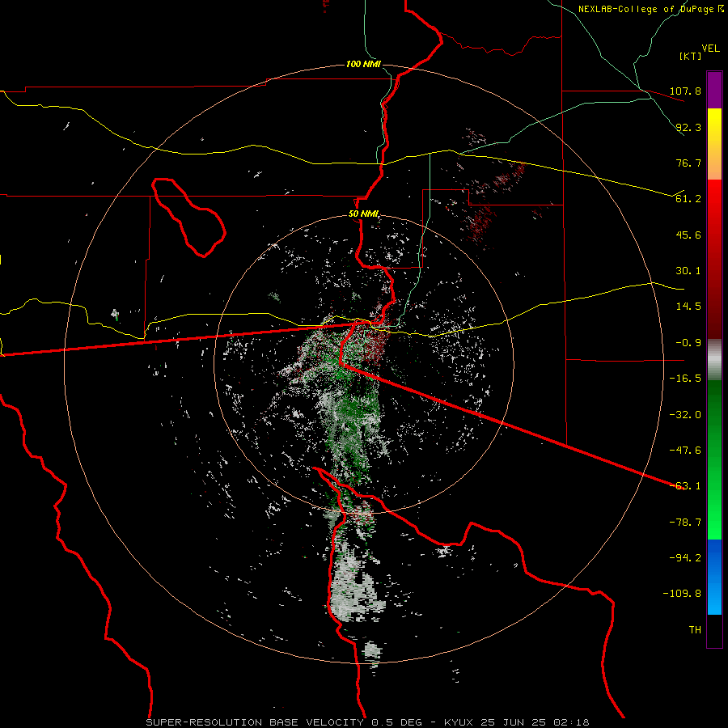This screenshot has height=728, width=728.
Task: Click the 76.7 velocity scale value
Action: point(688,163)
